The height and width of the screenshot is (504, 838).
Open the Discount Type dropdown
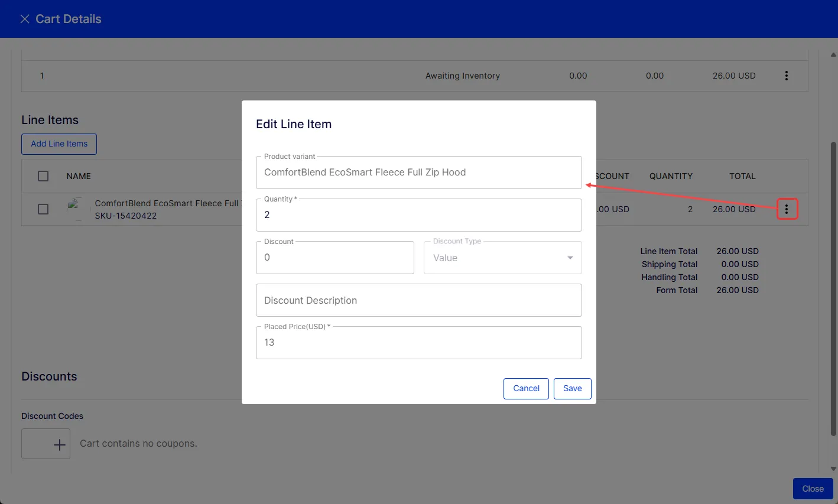pyautogui.click(x=503, y=258)
